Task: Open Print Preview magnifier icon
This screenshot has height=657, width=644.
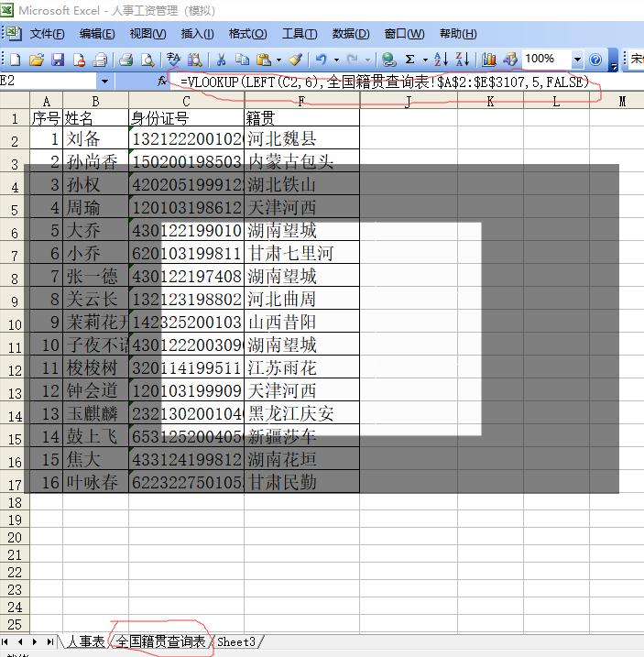Action: point(147,60)
